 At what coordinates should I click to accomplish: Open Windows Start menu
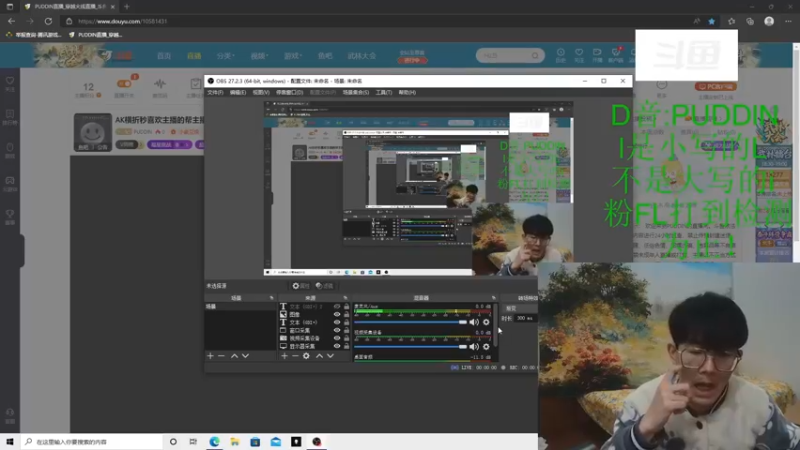[x=10, y=441]
